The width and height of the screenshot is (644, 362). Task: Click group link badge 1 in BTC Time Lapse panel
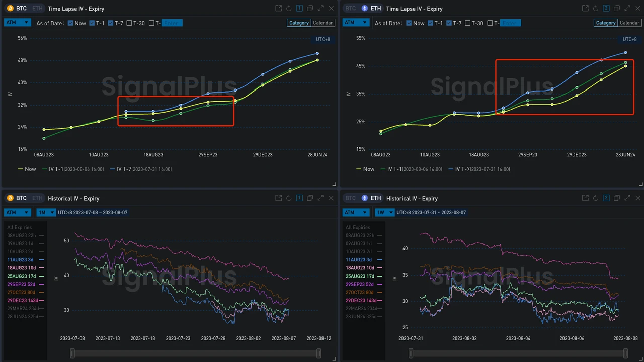click(299, 9)
